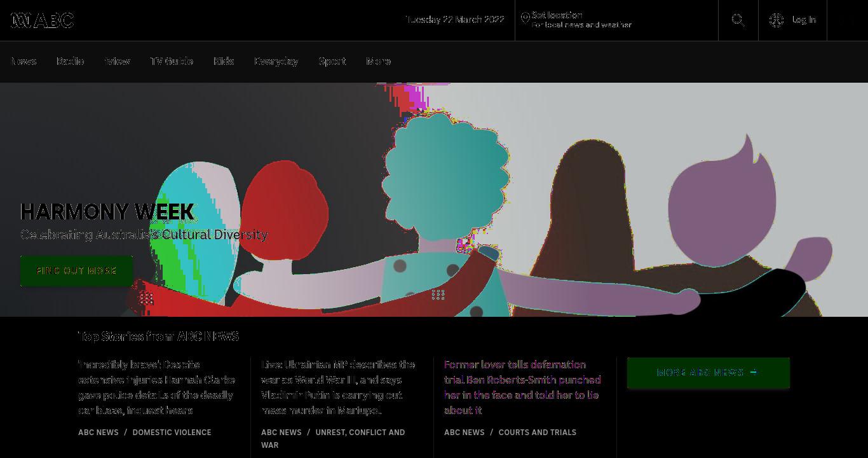Open the Hannah Clarke inquest story

coord(157,387)
